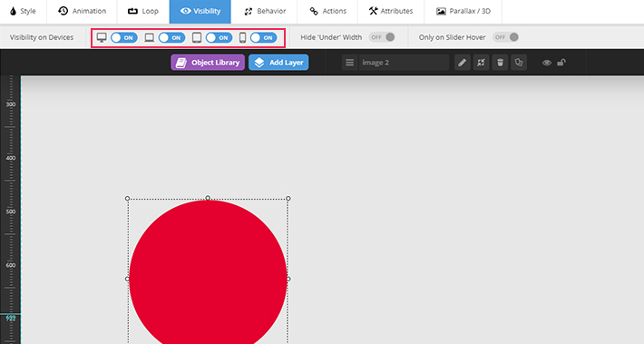Screen dimensions: 644x344
Task: Click the Parallax / 3D image icon
Action: coord(441,11)
